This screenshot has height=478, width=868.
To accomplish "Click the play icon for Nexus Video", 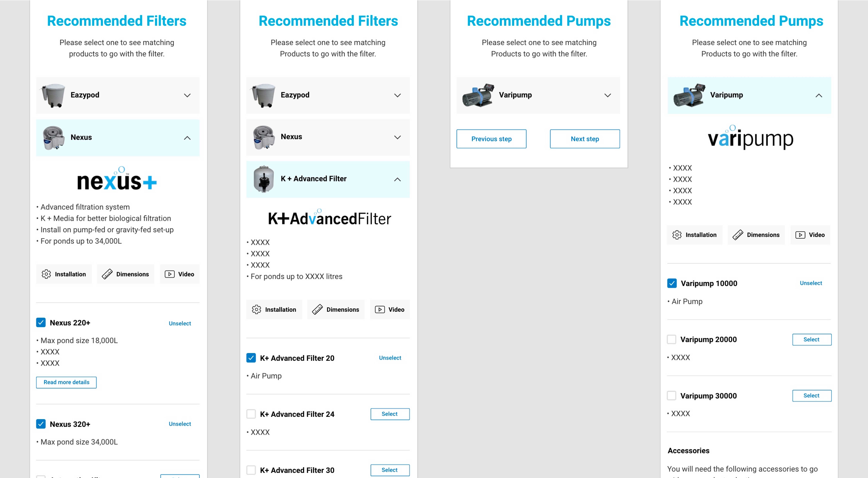I will 170,274.
